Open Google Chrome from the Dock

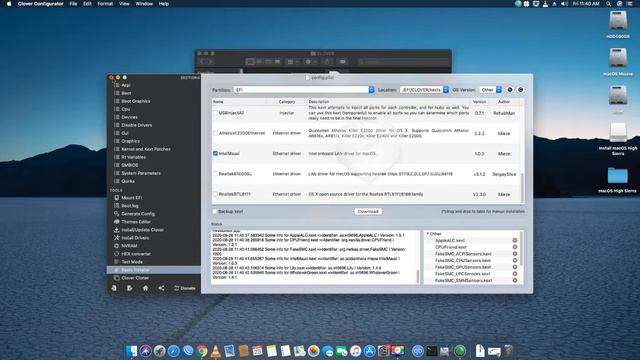click(x=202, y=351)
